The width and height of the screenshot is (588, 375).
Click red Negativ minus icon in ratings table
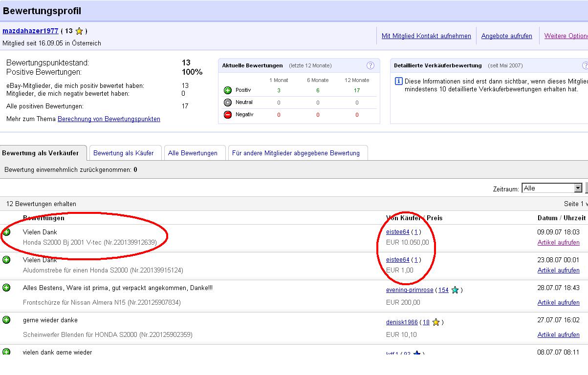point(227,115)
